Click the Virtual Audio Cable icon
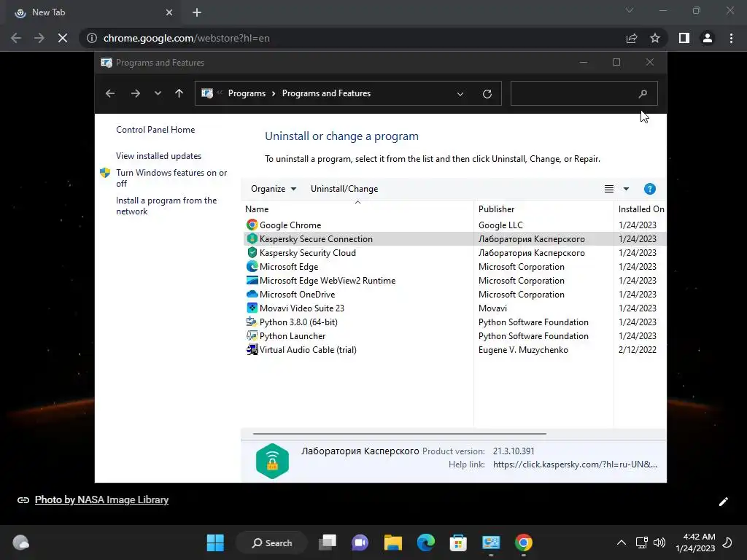Image resolution: width=747 pixels, height=560 pixels. 252,349
